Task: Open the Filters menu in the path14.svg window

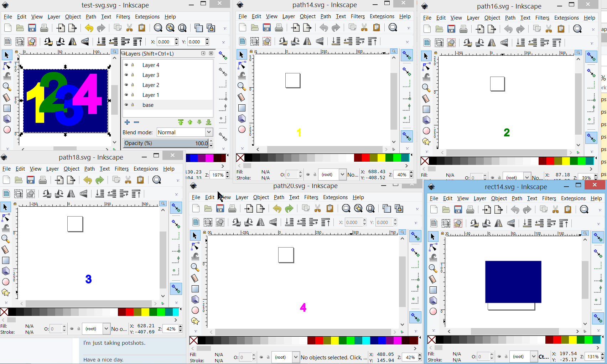Action: click(x=357, y=16)
